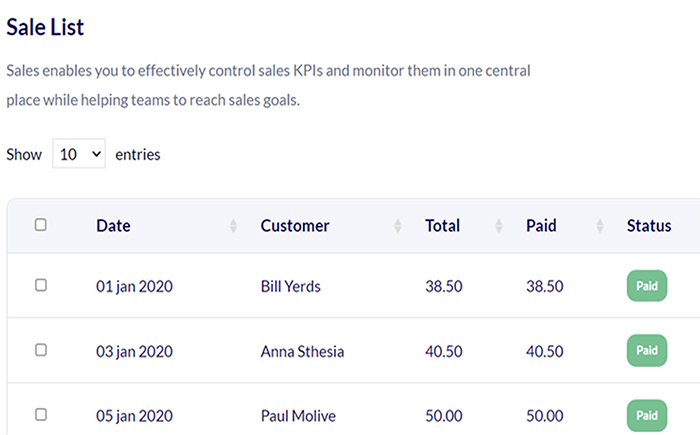The height and width of the screenshot is (435, 700).
Task: Open the customer Bill Yerds entry
Action: click(291, 286)
